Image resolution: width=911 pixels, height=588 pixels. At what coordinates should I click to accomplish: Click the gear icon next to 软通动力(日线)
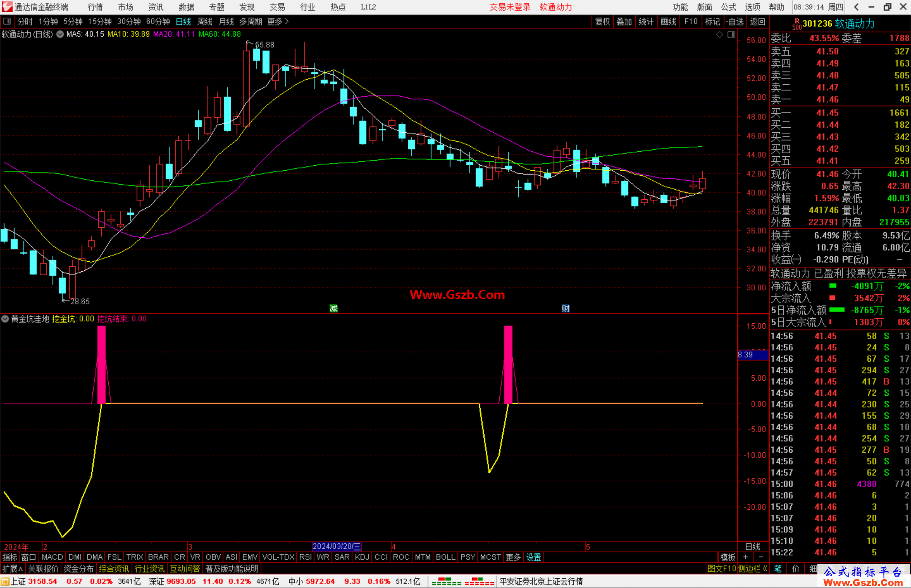click(x=60, y=34)
